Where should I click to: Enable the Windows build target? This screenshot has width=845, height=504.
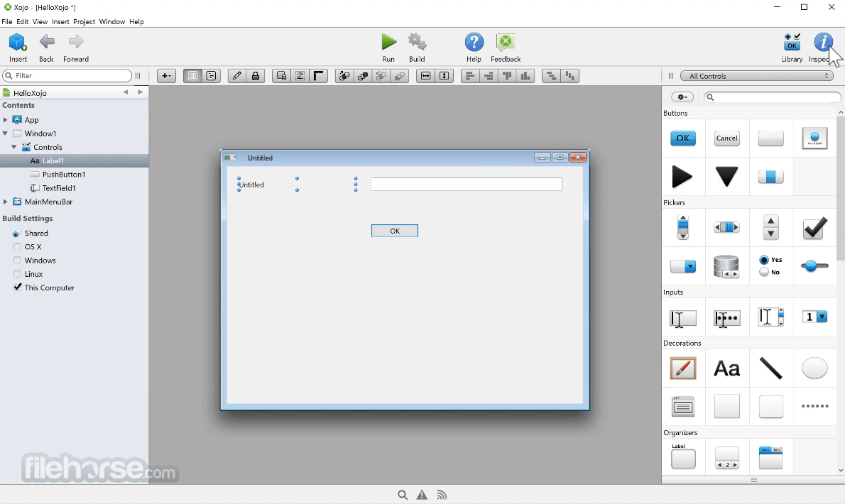[18, 260]
